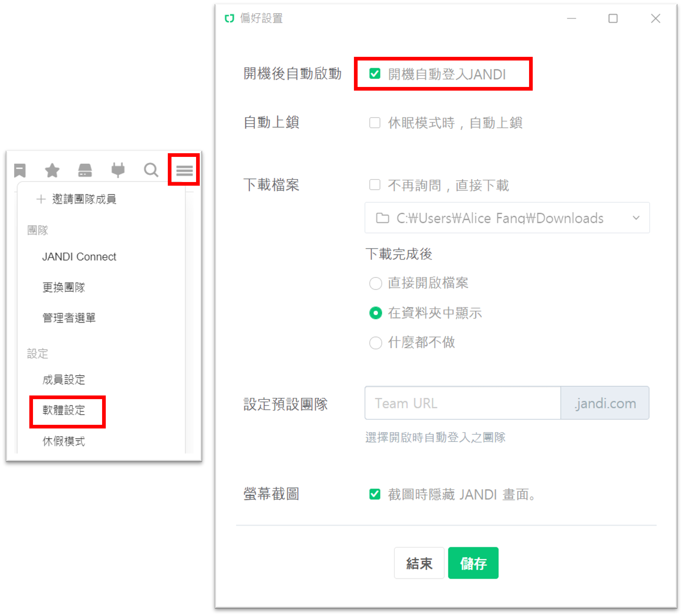
Task: Open search with magnifier icon
Action: pos(151,170)
